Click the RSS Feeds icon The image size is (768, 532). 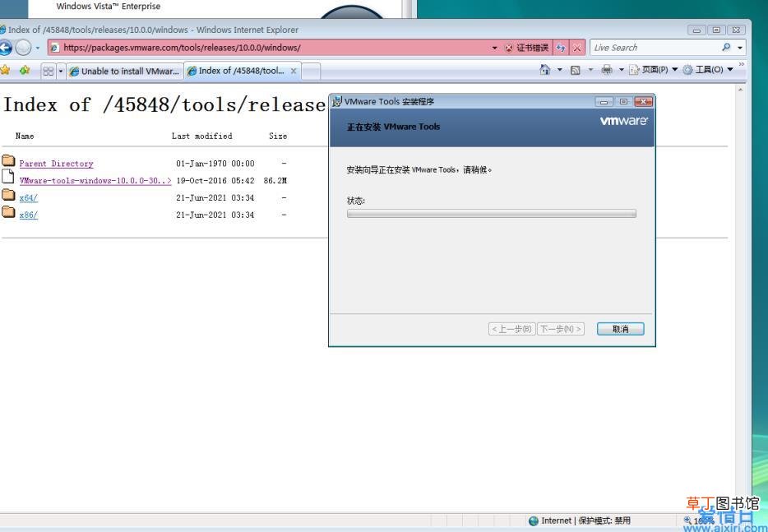(x=576, y=70)
